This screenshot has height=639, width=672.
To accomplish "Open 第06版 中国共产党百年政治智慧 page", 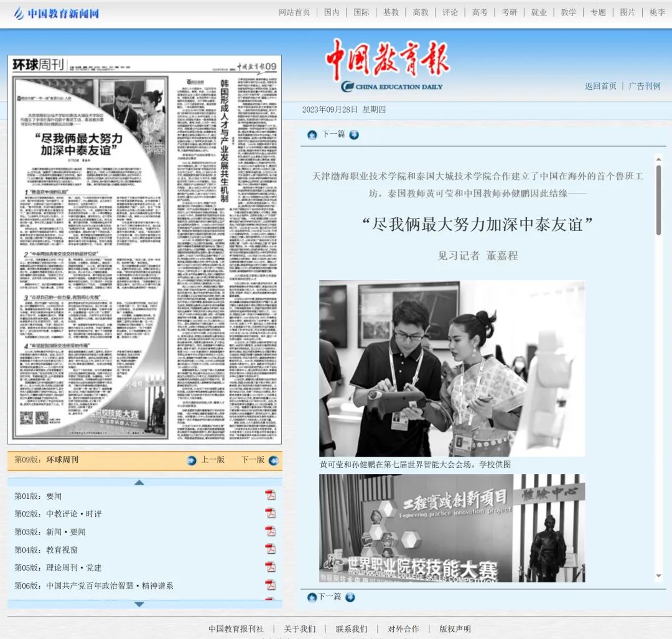I will click(x=110, y=585).
